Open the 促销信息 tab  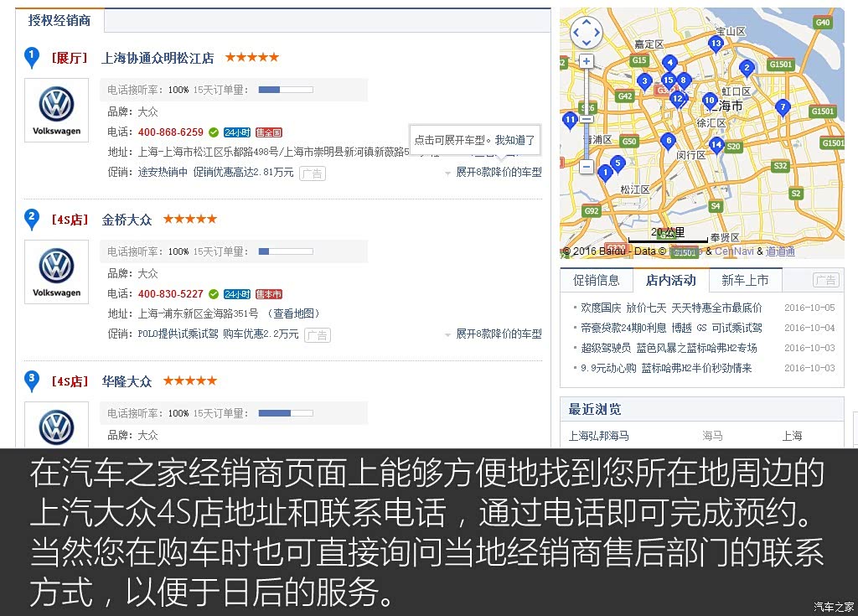click(597, 281)
